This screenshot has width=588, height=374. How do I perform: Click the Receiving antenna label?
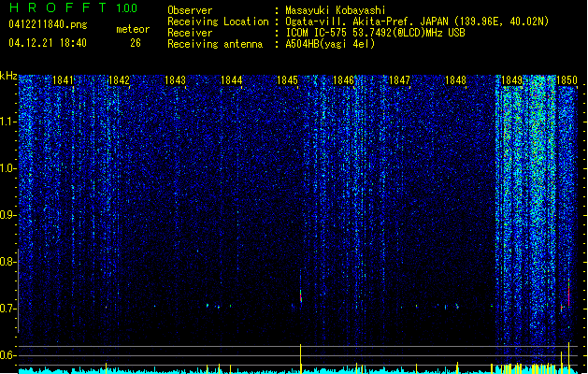[x=215, y=44]
